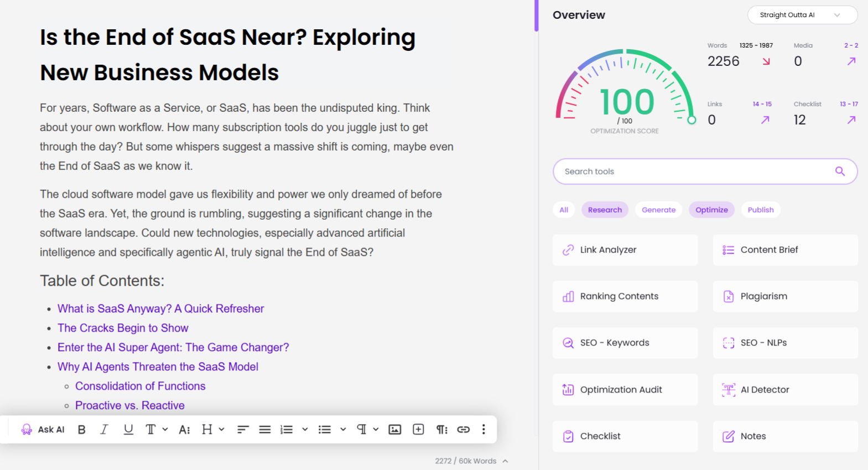Switch to the Generate filter

[x=658, y=210]
